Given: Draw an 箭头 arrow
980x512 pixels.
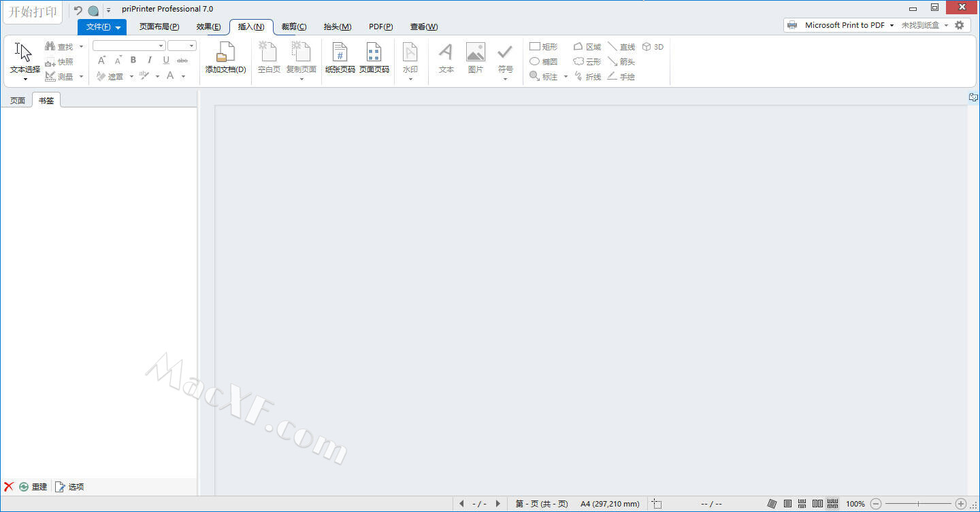Looking at the screenshot, I should tap(621, 62).
